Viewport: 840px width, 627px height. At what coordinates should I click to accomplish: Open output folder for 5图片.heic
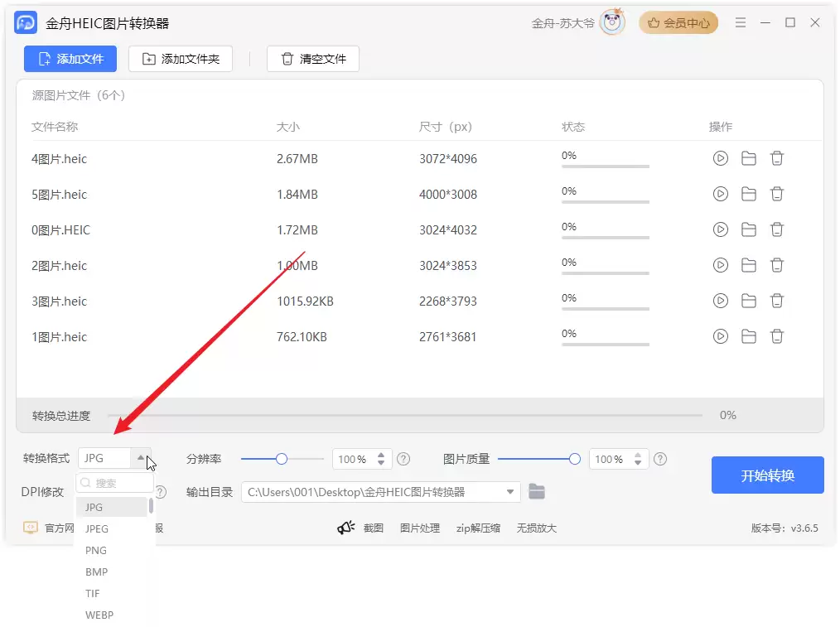748,194
